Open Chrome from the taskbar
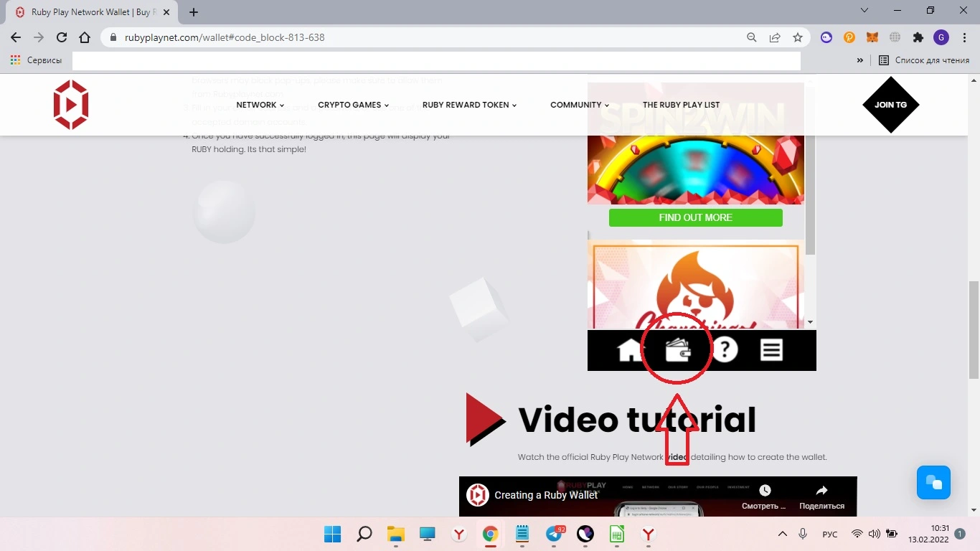 point(490,534)
